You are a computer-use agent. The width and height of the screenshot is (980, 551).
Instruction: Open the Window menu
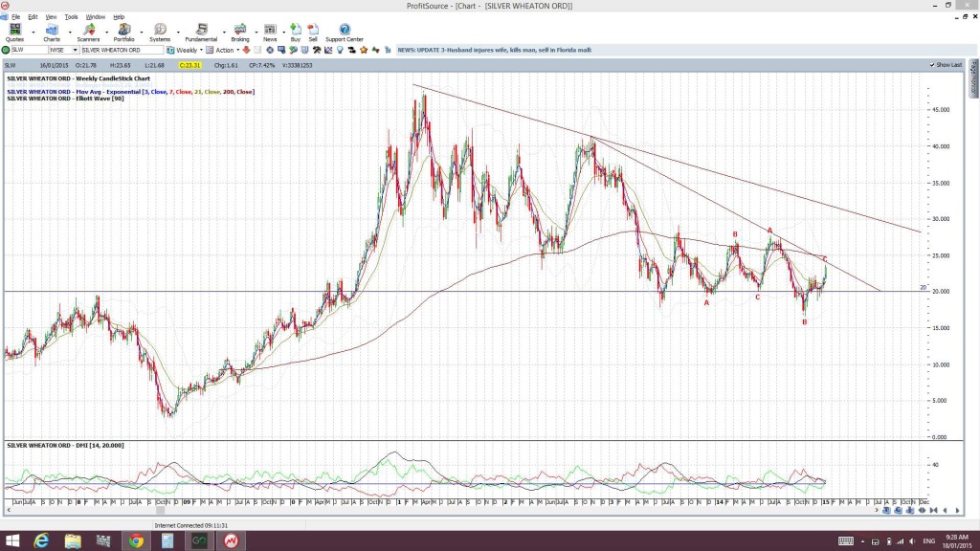[95, 17]
